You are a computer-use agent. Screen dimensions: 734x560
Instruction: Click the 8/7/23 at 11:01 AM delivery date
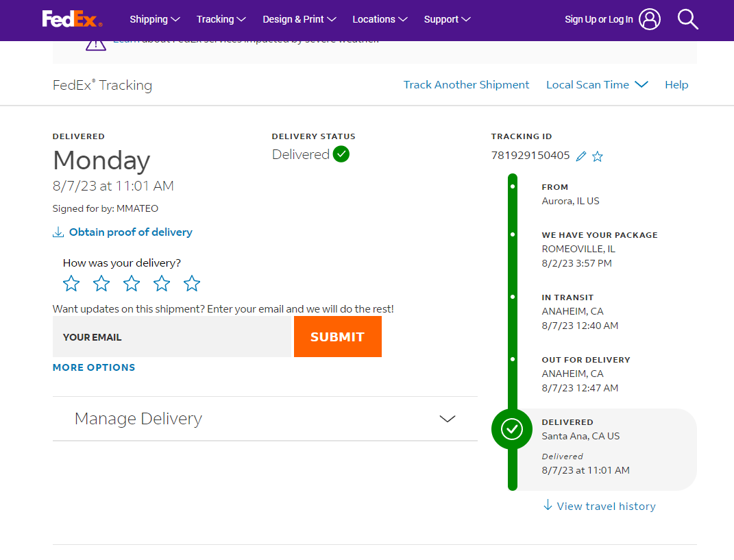[x=113, y=186]
